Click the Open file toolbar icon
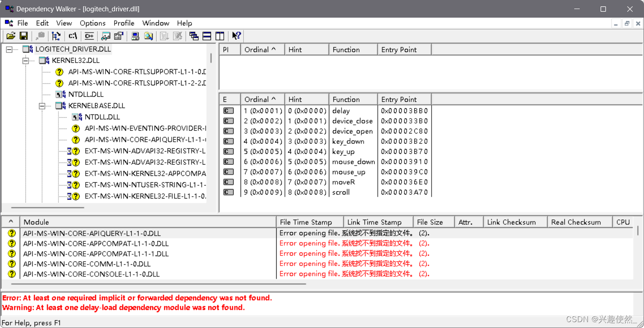Image resolution: width=644 pixels, height=328 pixels. tap(11, 36)
